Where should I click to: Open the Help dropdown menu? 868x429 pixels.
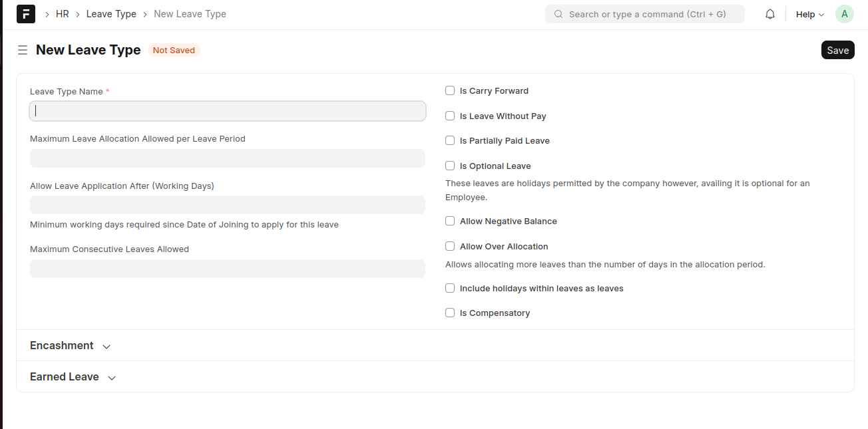(x=809, y=14)
